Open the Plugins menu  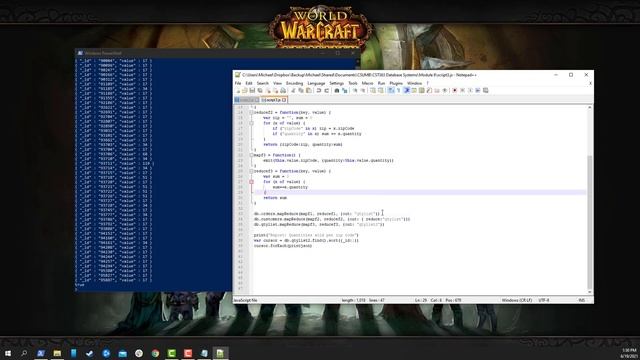coord(396,83)
